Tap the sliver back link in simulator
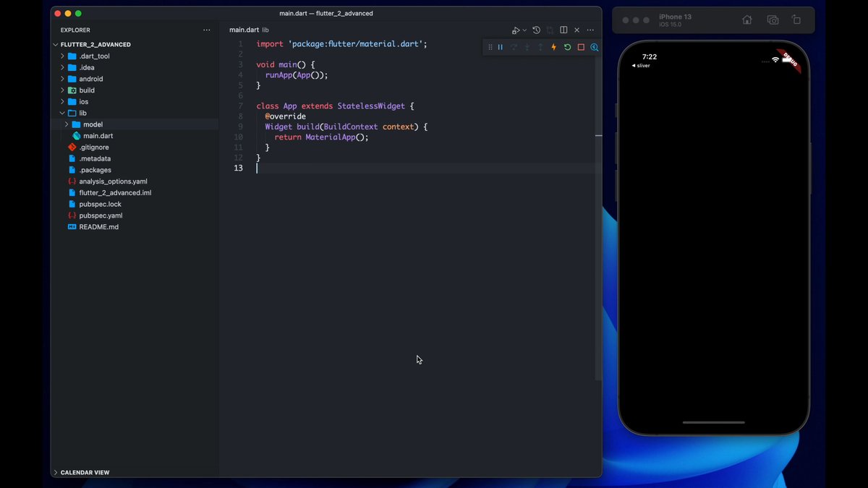Screen dimensions: 868x488 (641, 66)
